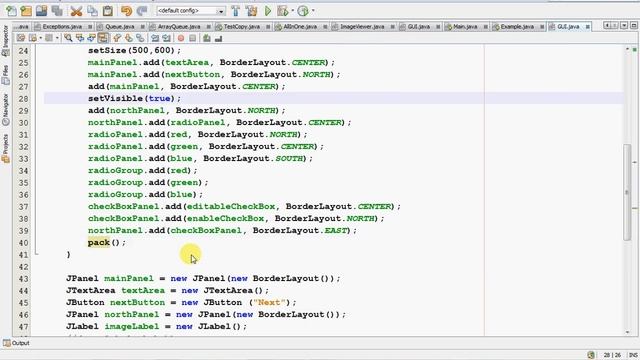The height and width of the screenshot is (360, 640).
Task: Undo the last edit
Action: (x=127, y=11)
